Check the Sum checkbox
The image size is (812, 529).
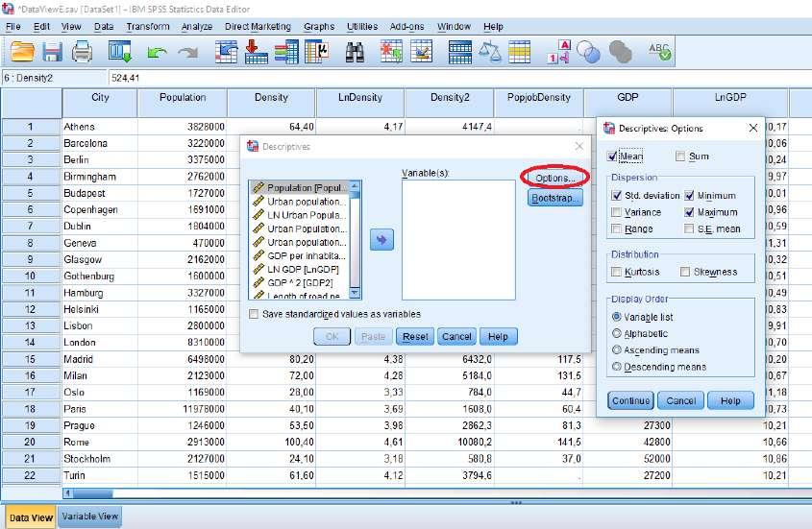point(680,156)
